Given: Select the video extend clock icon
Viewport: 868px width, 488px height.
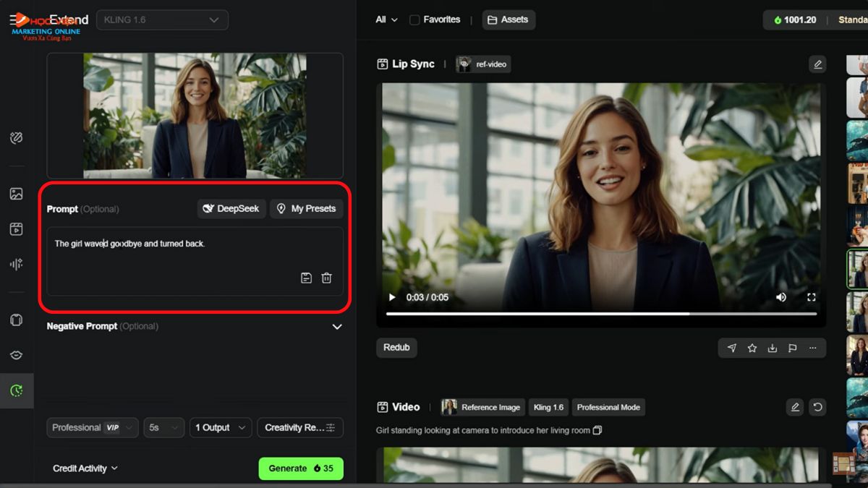Looking at the screenshot, I should (16, 390).
